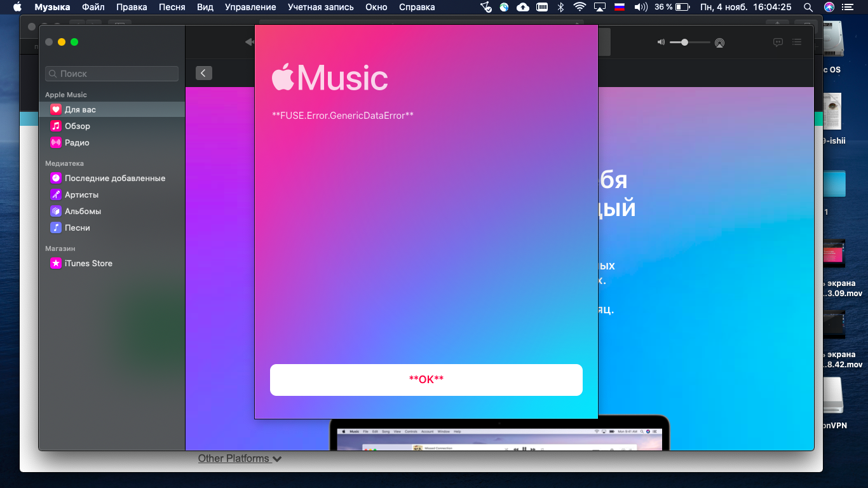
Task: Select 'Для вас' heart icon in sidebar
Action: [56, 109]
